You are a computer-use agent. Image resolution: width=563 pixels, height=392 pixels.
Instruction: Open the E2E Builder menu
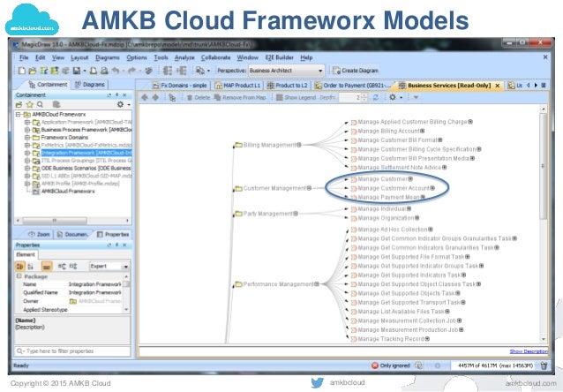[280, 57]
